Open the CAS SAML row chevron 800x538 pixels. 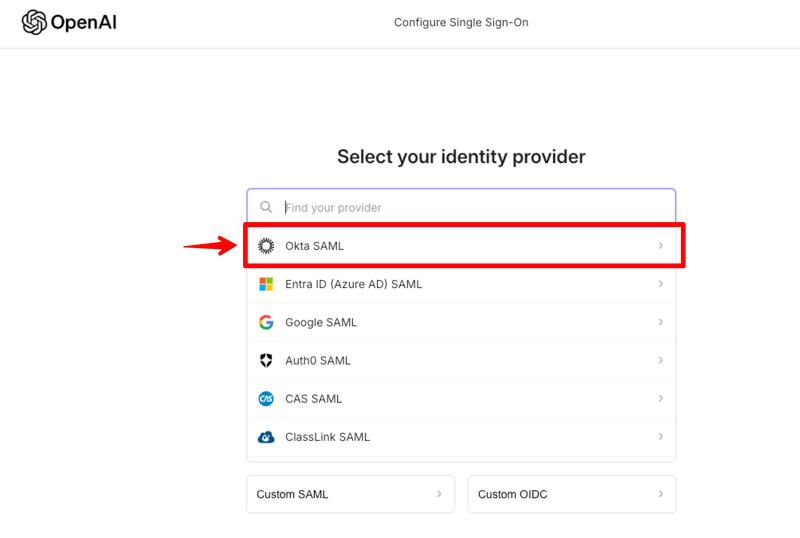click(660, 398)
